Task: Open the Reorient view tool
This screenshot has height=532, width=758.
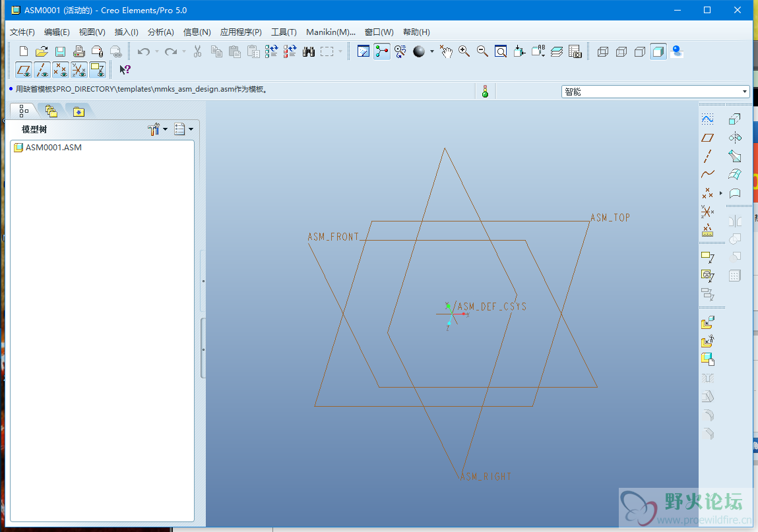Action: 519,51
